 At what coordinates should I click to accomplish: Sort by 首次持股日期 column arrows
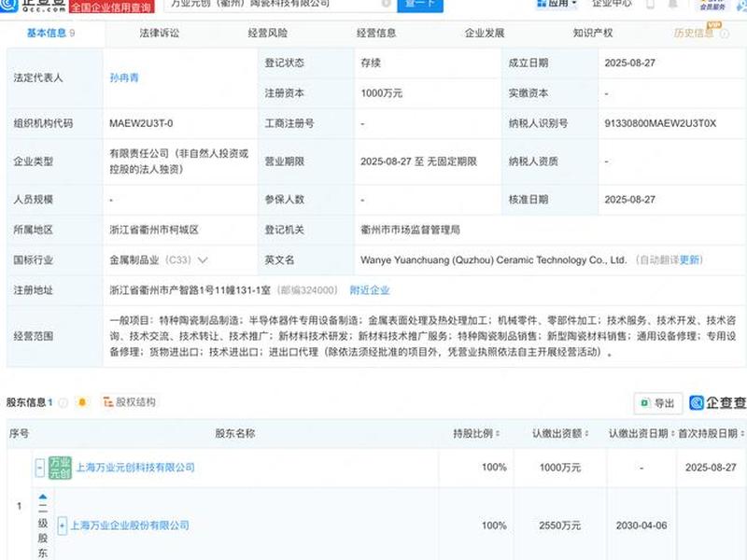tap(742, 434)
